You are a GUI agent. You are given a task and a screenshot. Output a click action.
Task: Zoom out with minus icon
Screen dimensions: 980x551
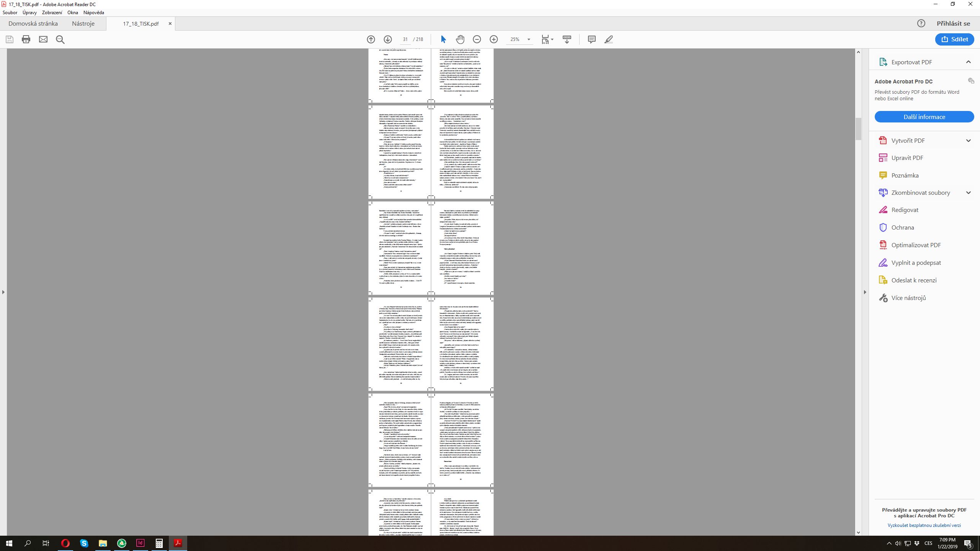[x=477, y=39]
